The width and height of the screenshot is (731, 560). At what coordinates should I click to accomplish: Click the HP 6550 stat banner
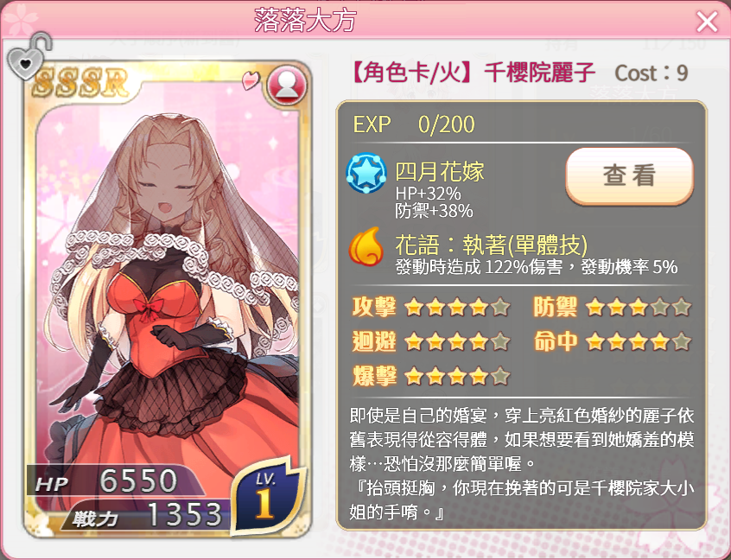point(114,480)
